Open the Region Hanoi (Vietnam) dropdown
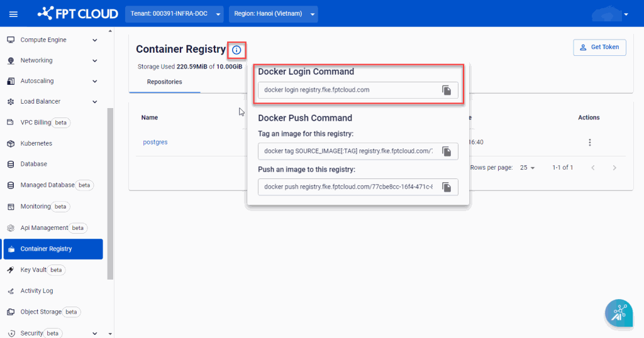The height and width of the screenshot is (338, 644). 274,14
